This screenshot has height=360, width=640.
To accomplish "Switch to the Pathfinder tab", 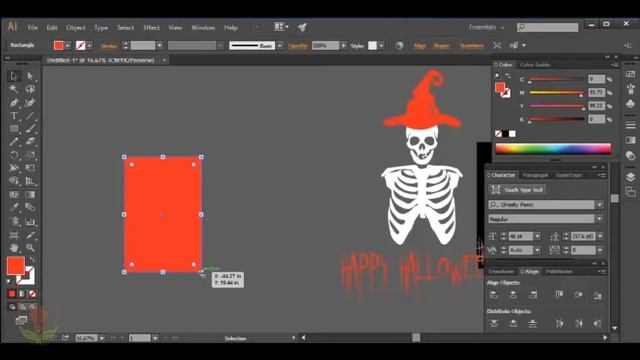I will pyautogui.click(x=559, y=271).
